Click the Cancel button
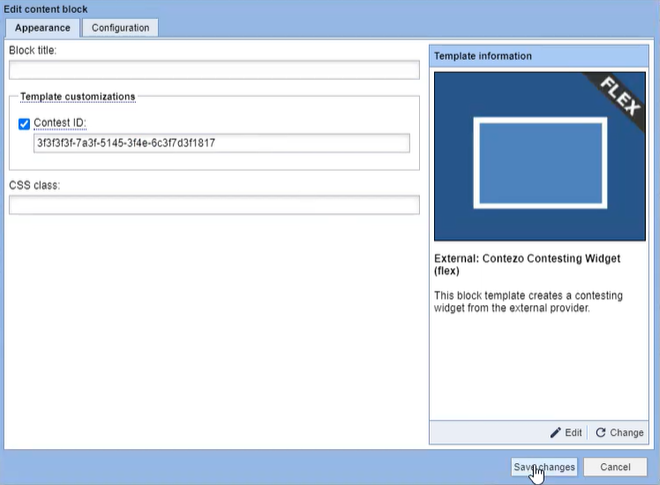The image size is (660, 485). (x=615, y=467)
